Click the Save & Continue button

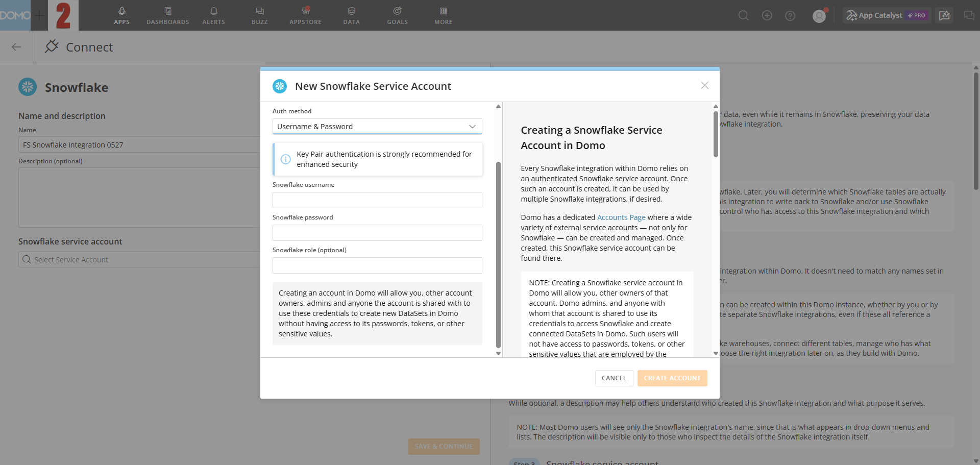point(444,447)
